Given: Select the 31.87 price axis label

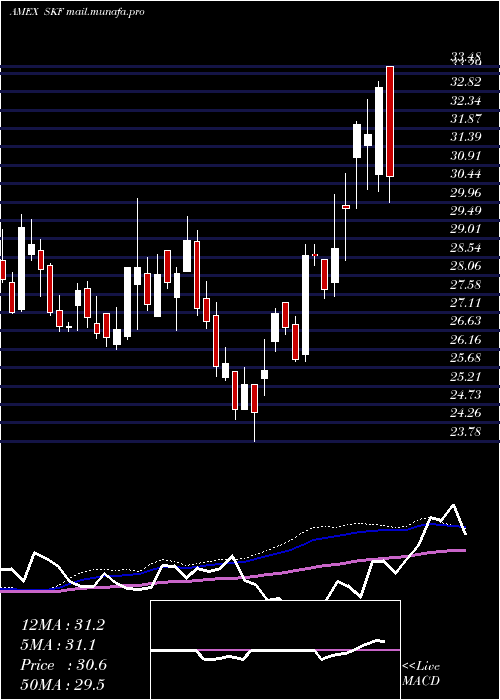Looking at the screenshot, I should pos(466,119).
